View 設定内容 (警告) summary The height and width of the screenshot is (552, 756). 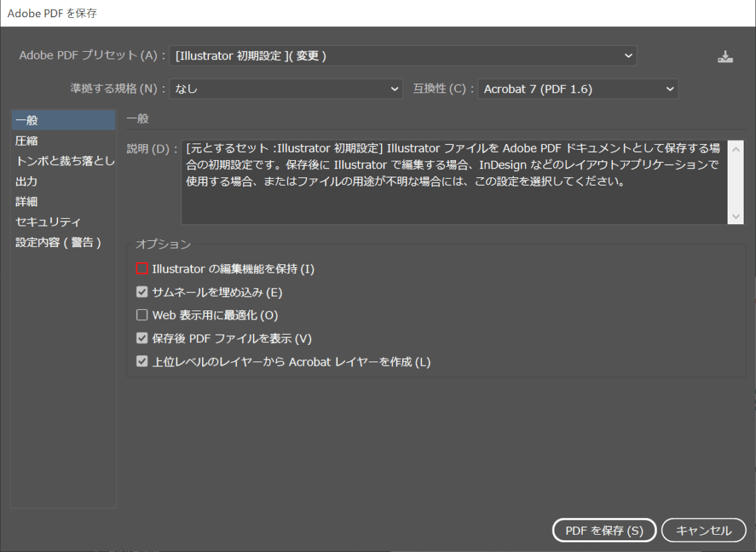click(63, 242)
